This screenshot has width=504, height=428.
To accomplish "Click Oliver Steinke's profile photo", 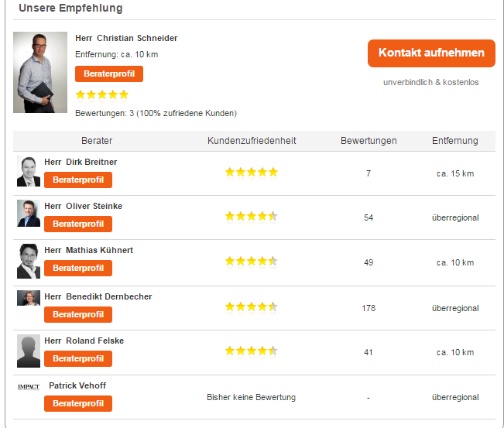I will pyautogui.click(x=29, y=214).
